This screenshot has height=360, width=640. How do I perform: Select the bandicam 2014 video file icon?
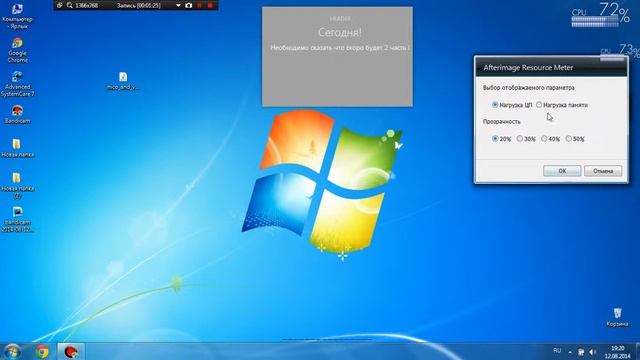17,219
